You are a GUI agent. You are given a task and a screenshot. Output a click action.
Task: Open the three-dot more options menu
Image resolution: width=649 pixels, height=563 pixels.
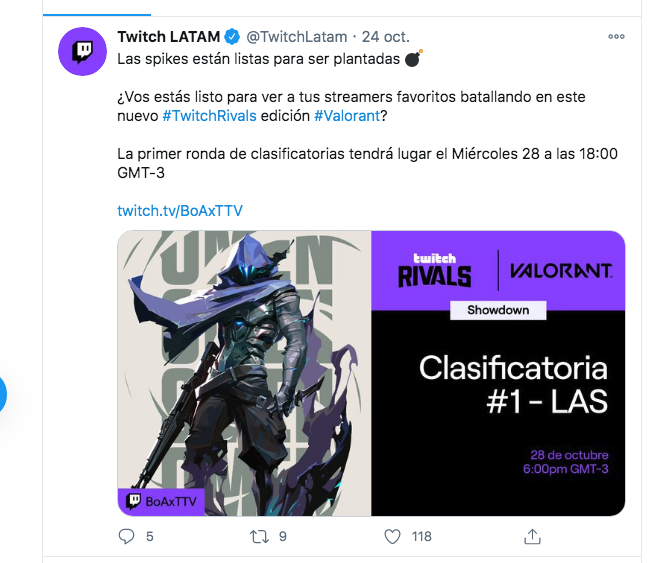point(616,36)
